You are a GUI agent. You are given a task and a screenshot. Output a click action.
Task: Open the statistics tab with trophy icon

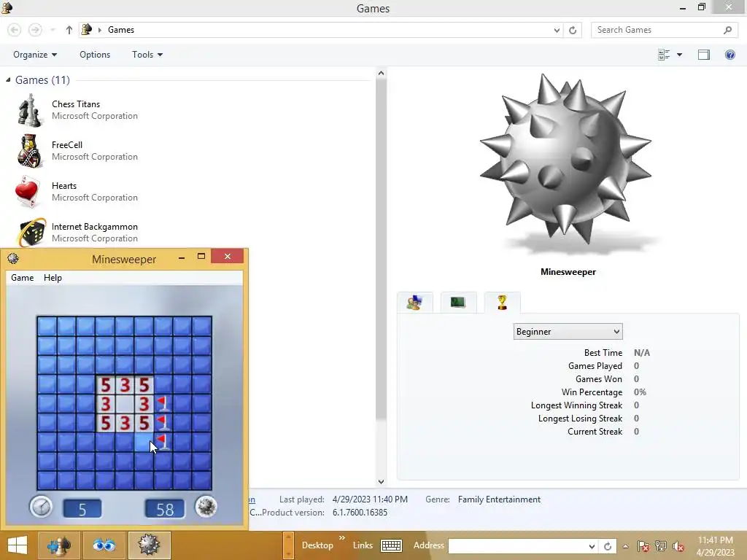[502, 303]
